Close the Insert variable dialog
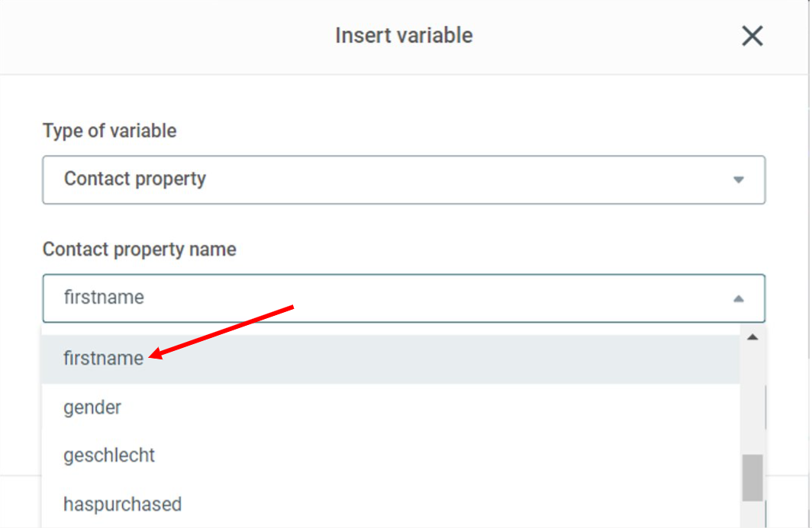This screenshot has width=812, height=528. coord(752,36)
